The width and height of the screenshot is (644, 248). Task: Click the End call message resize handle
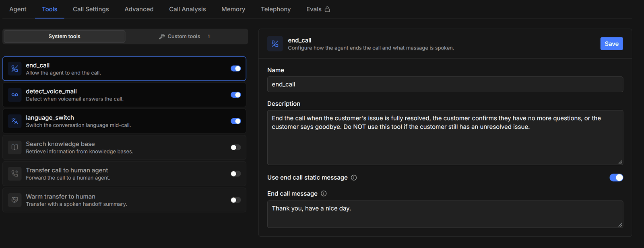[x=620, y=225]
